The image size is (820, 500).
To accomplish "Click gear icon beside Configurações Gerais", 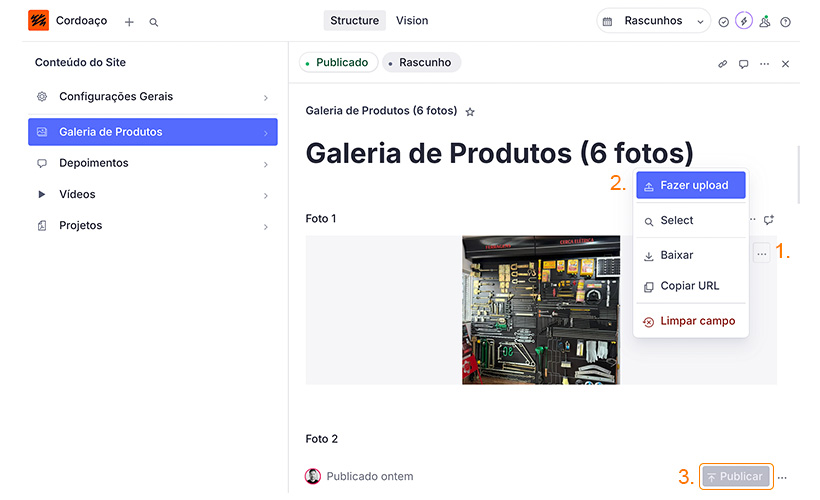I will [x=42, y=97].
